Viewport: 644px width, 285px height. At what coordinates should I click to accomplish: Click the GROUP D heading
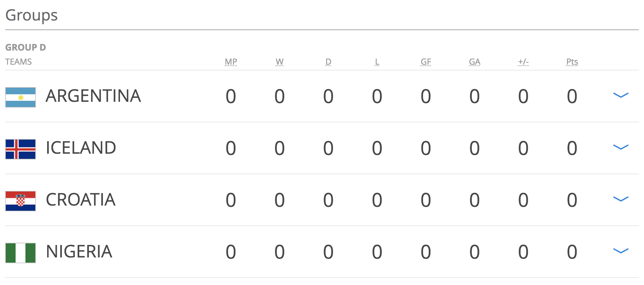click(x=26, y=47)
